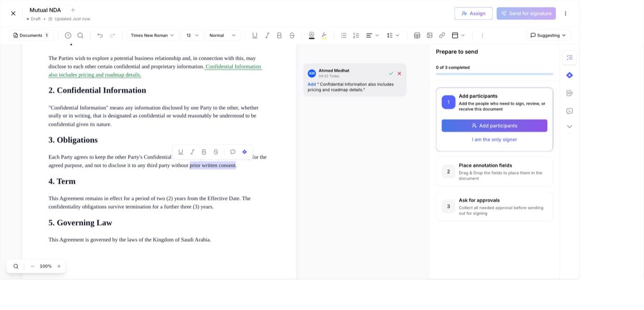Italicize selected text via floating toolbar
644x310 pixels.
click(x=192, y=152)
